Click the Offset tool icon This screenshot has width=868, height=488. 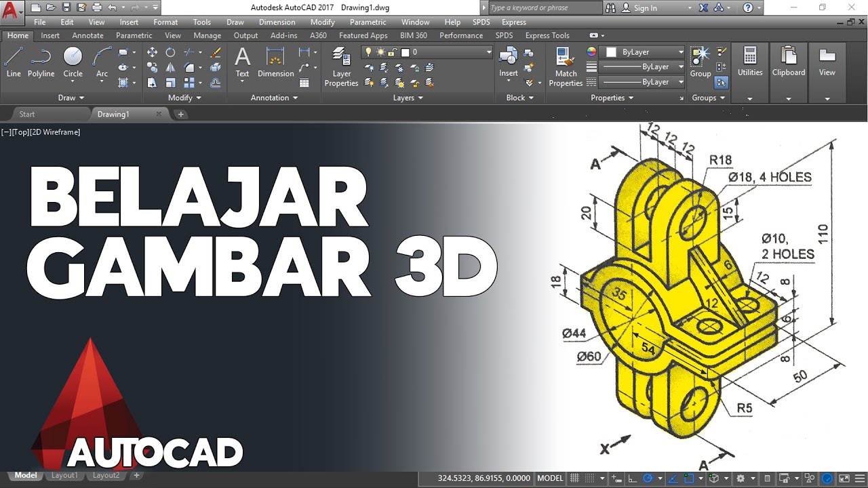click(x=216, y=83)
